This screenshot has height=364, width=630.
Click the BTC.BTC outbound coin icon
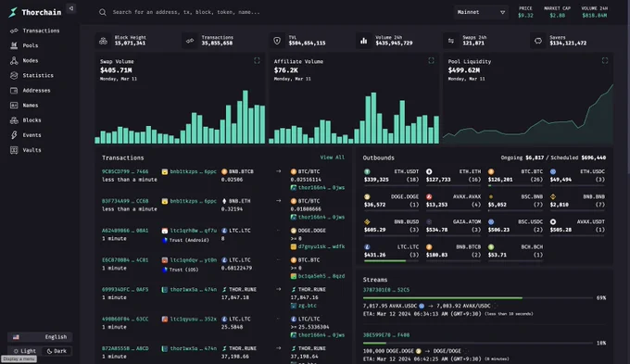[x=491, y=171]
